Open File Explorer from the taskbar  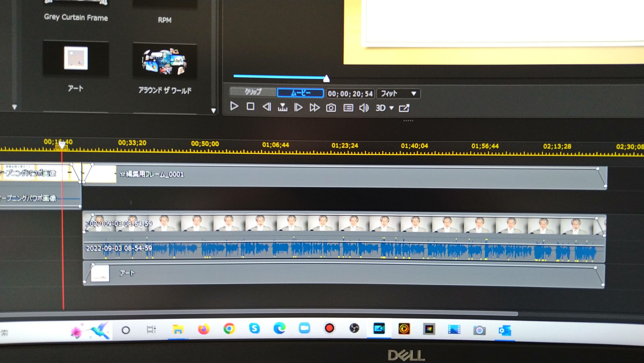(x=178, y=329)
